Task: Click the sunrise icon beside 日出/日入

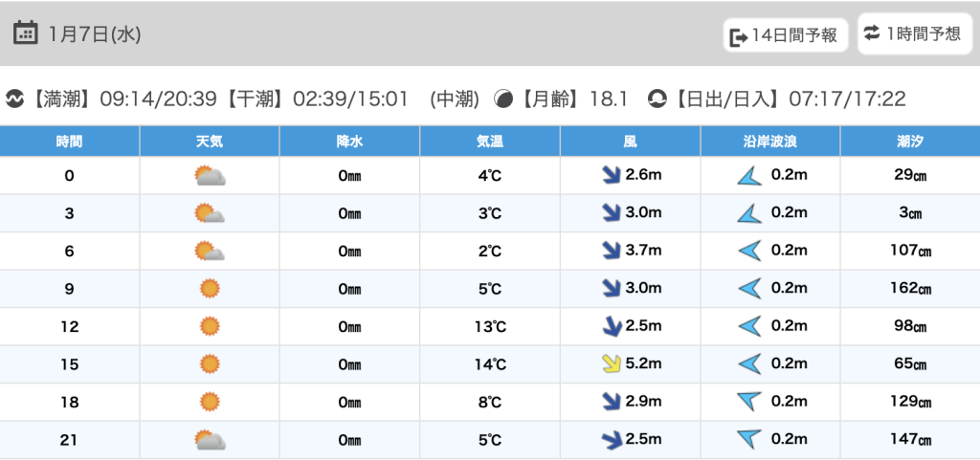Action: [x=657, y=99]
